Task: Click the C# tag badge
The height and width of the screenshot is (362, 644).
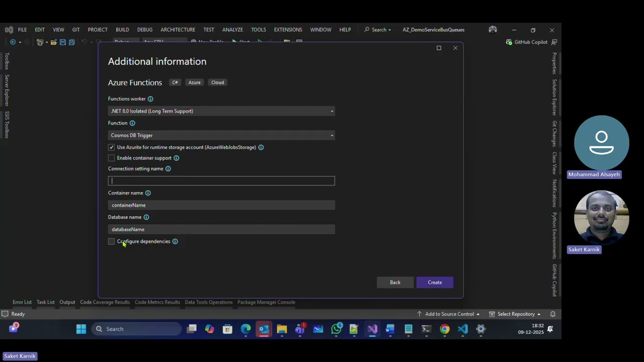Action: (175, 82)
